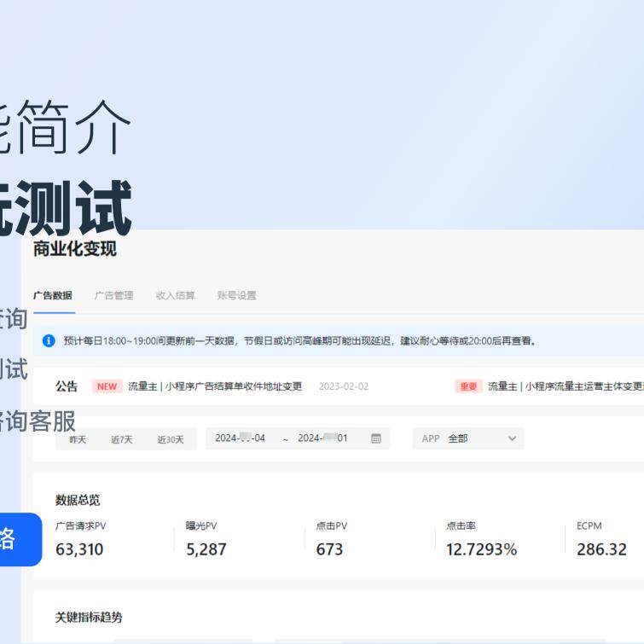This screenshot has width=644, height=644.
Task: Expand the APP 全部 dropdown
Action: click(x=468, y=438)
